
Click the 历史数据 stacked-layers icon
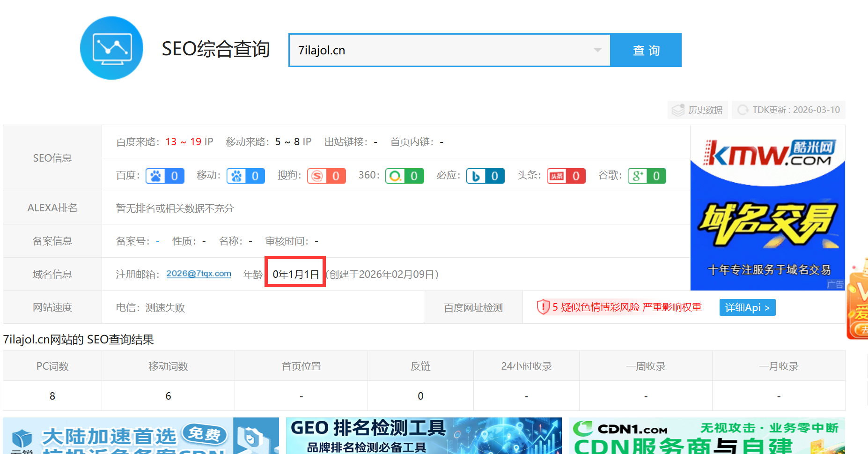(677, 110)
